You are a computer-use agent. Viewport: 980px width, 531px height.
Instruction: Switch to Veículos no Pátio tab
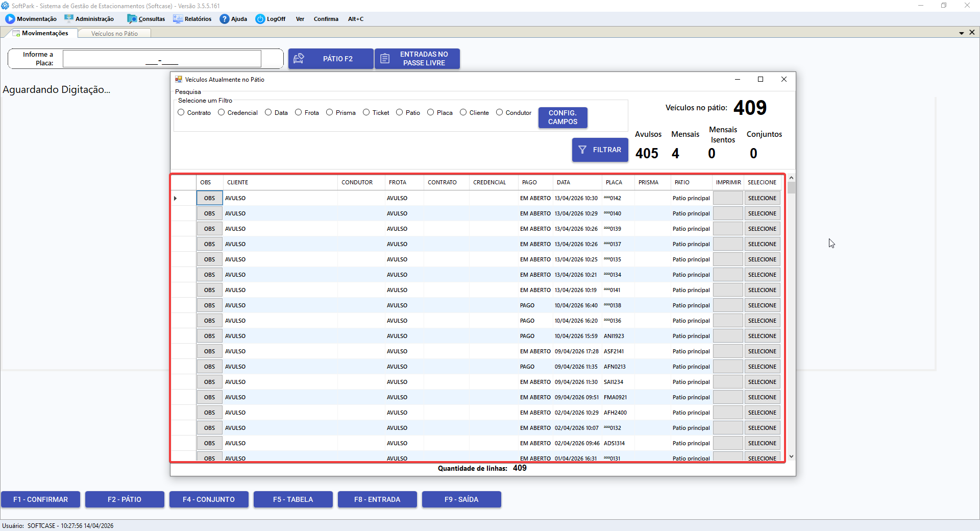114,34
